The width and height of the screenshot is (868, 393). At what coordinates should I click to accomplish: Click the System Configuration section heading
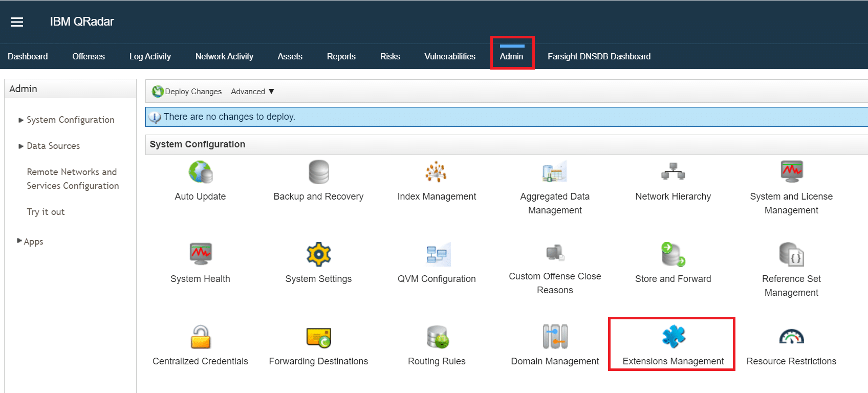(198, 144)
